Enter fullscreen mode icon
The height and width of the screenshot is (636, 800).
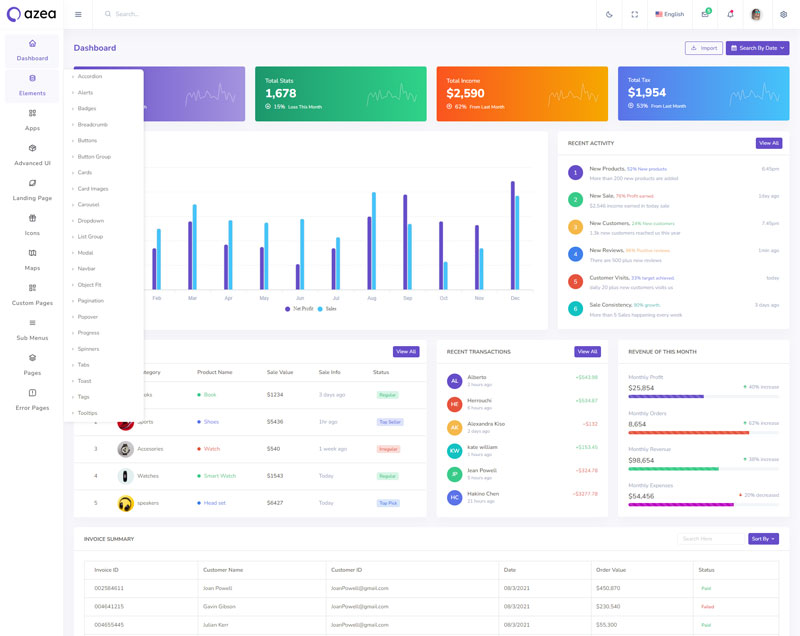[635, 15]
